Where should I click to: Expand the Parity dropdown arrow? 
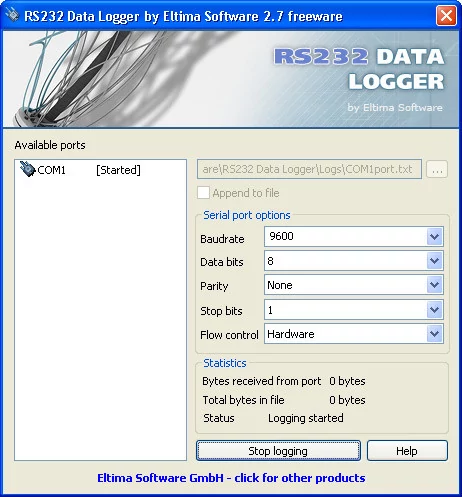(434, 285)
